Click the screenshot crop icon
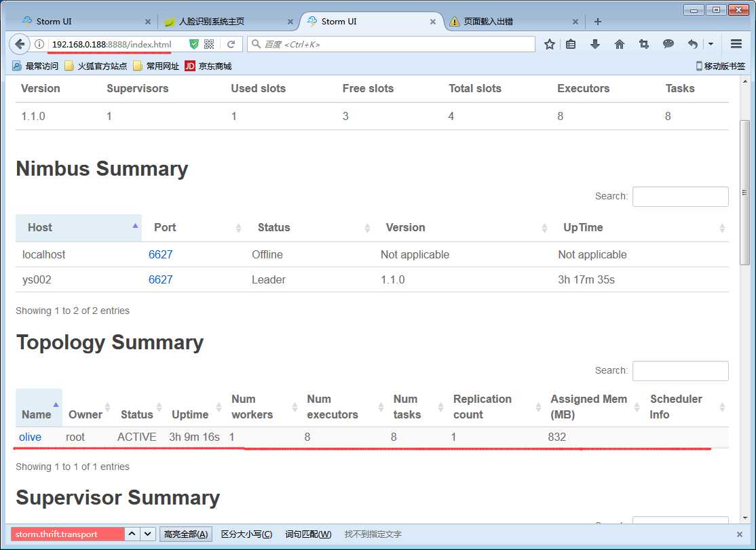The height and width of the screenshot is (550, 756). coord(643,44)
